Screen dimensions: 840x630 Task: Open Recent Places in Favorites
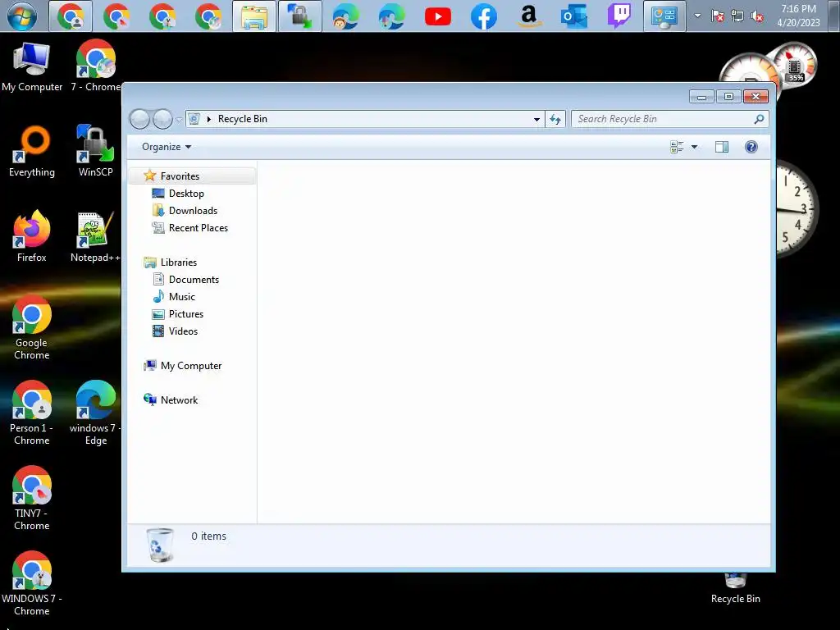point(198,228)
